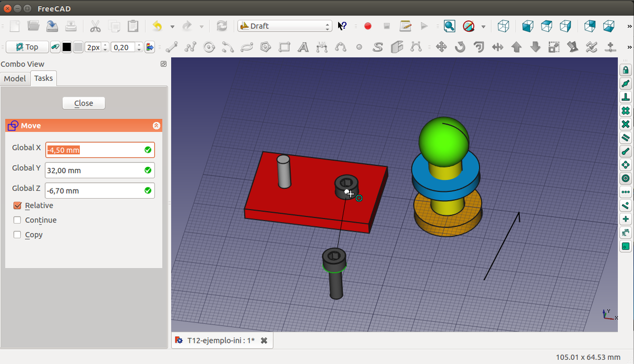Click the Fit All zoom icon
Image resolution: width=634 pixels, height=364 pixels.
(449, 26)
